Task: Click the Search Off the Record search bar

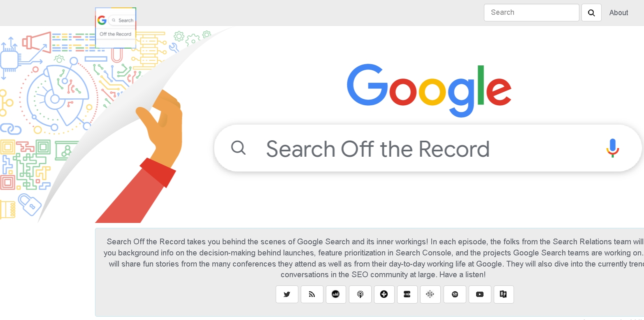Action: (412, 148)
